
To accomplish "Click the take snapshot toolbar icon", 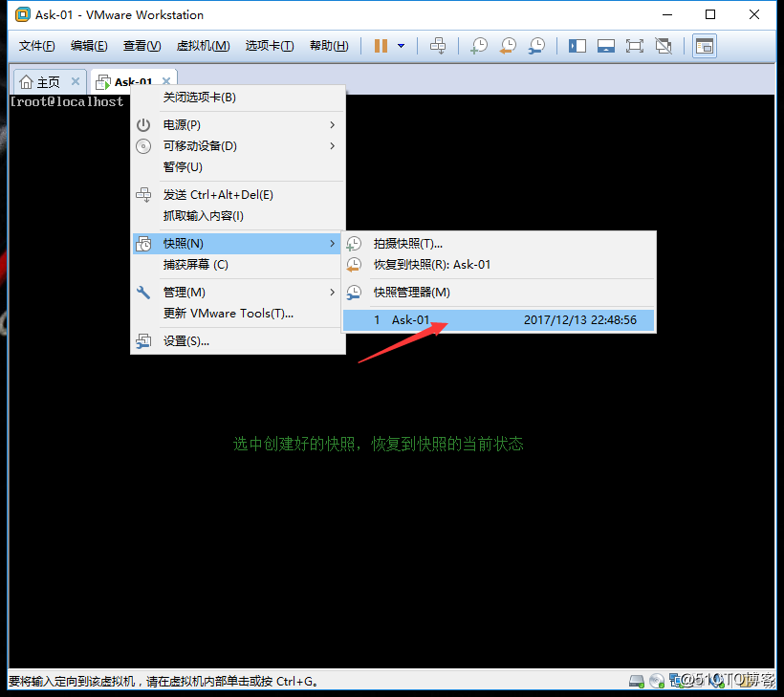I will coord(479,46).
